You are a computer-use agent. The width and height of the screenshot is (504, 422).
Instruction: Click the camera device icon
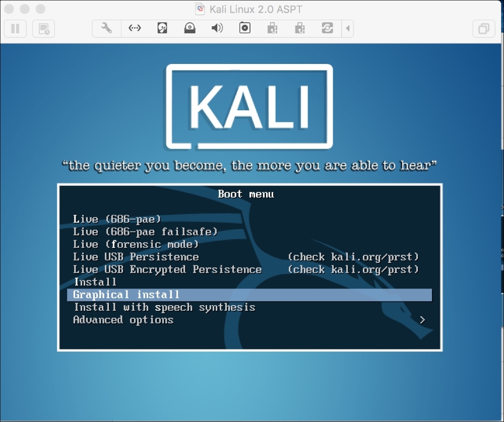(x=244, y=29)
